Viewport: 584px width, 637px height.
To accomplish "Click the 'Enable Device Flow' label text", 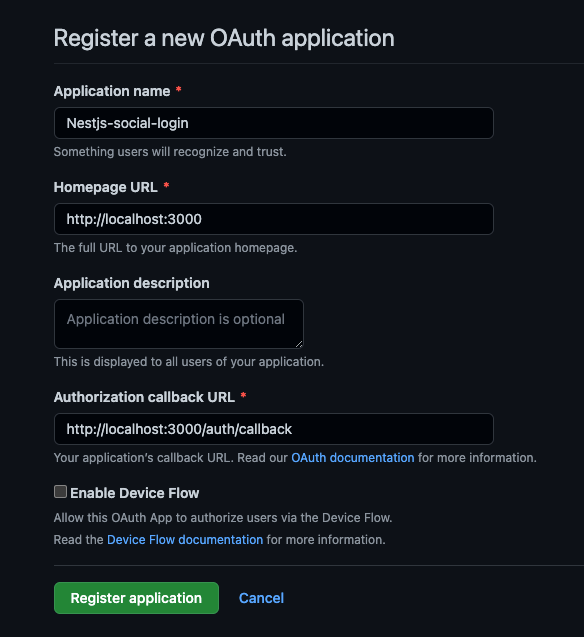I will [134, 493].
